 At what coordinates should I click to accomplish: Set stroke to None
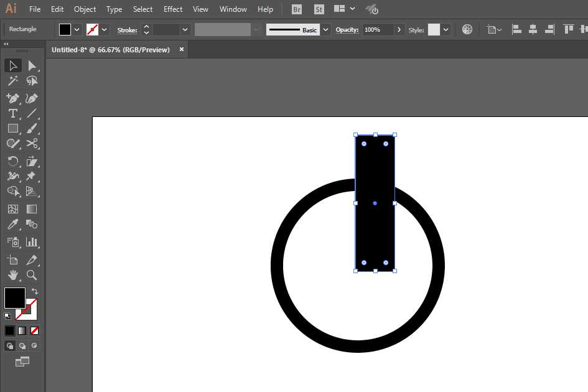click(34, 330)
